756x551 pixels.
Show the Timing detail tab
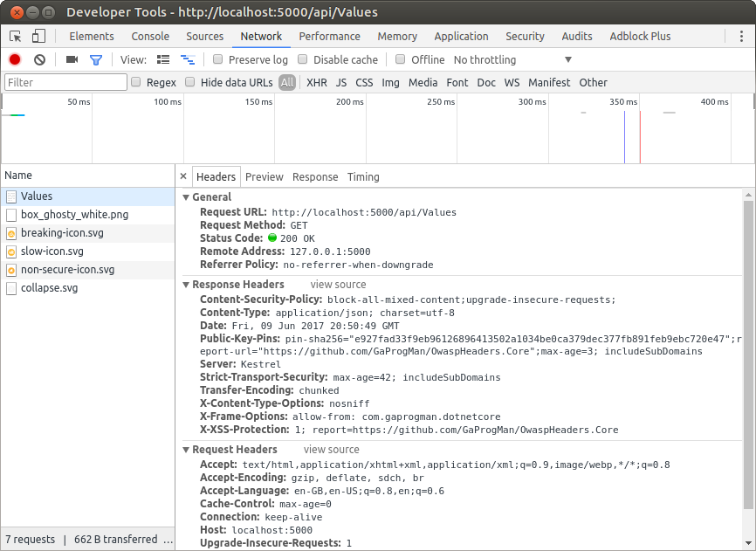363,177
